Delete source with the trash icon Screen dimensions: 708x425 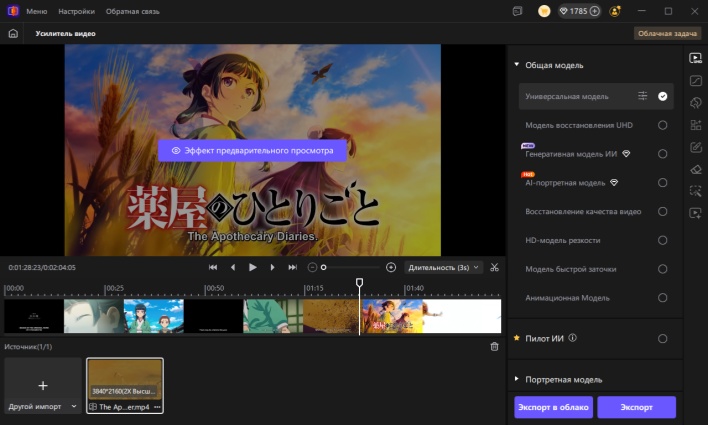pyautogui.click(x=494, y=346)
